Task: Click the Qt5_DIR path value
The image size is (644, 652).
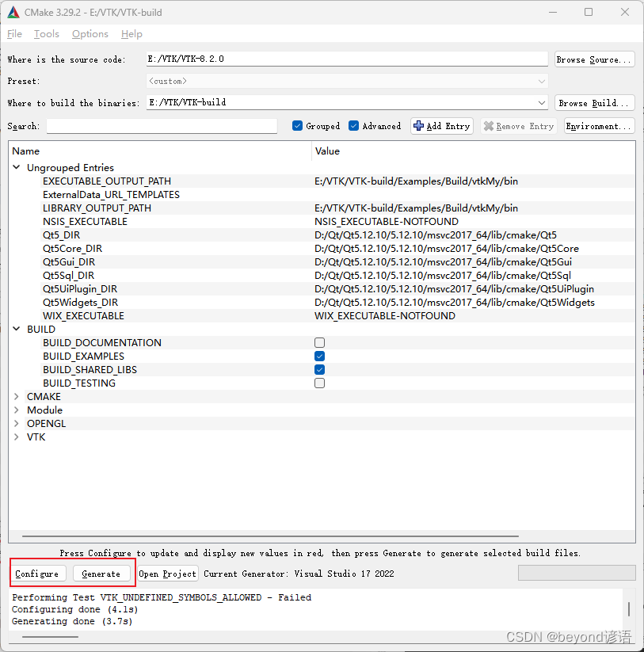Action: tap(436, 235)
